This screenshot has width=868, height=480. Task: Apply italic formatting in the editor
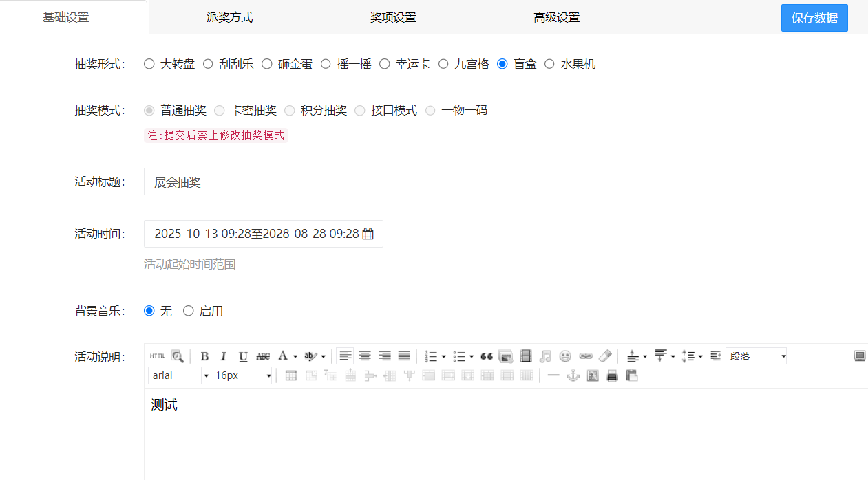click(223, 356)
